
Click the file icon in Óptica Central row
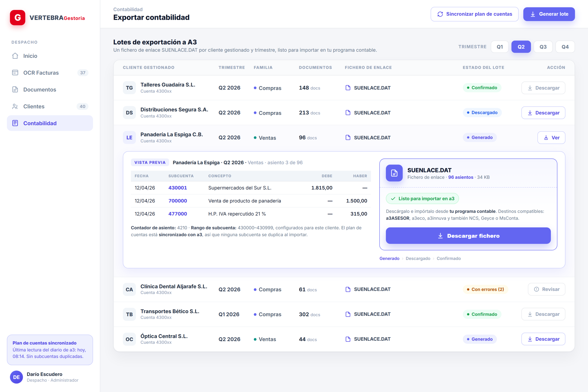[x=348, y=339]
